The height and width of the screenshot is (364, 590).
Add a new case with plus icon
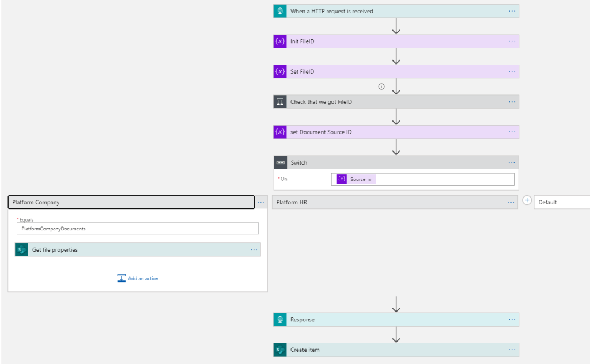[527, 201]
